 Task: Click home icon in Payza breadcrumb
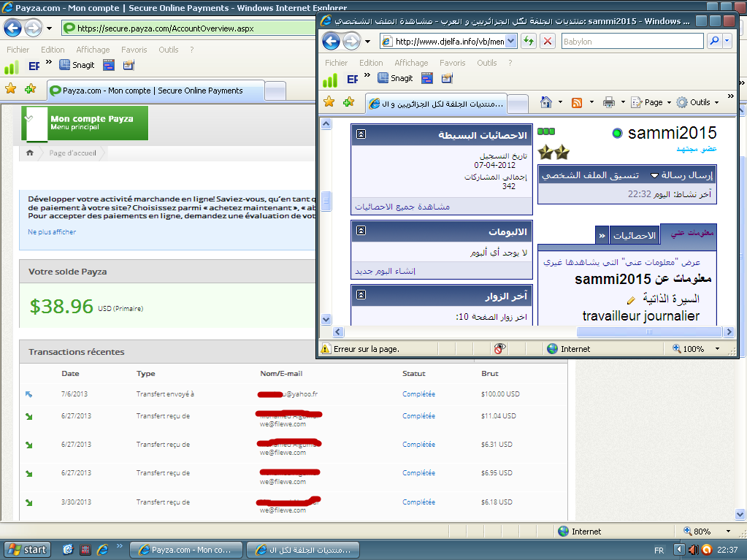pyautogui.click(x=30, y=153)
